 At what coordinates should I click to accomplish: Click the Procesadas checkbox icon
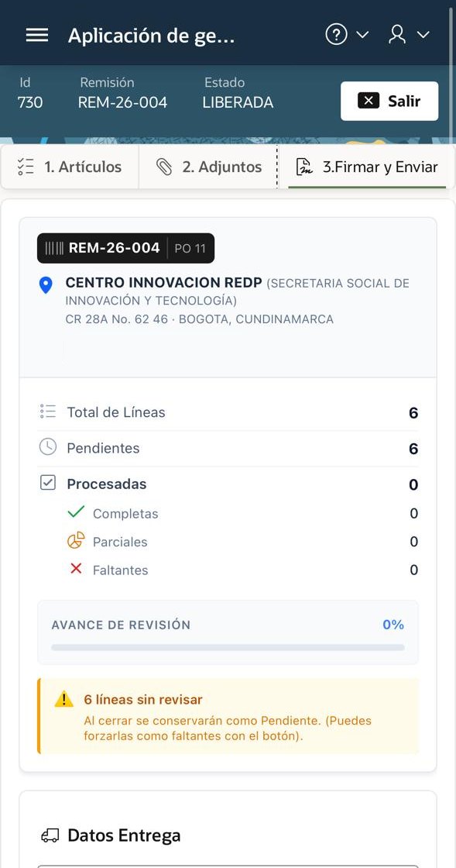pos(48,483)
